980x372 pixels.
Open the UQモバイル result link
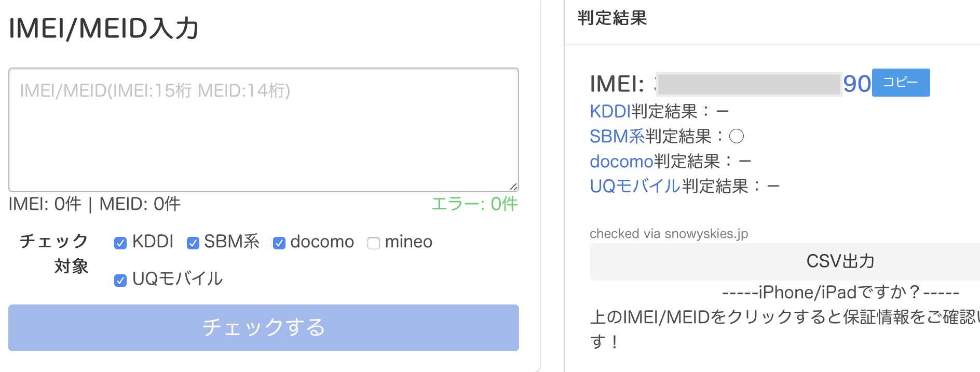point(635,186)
